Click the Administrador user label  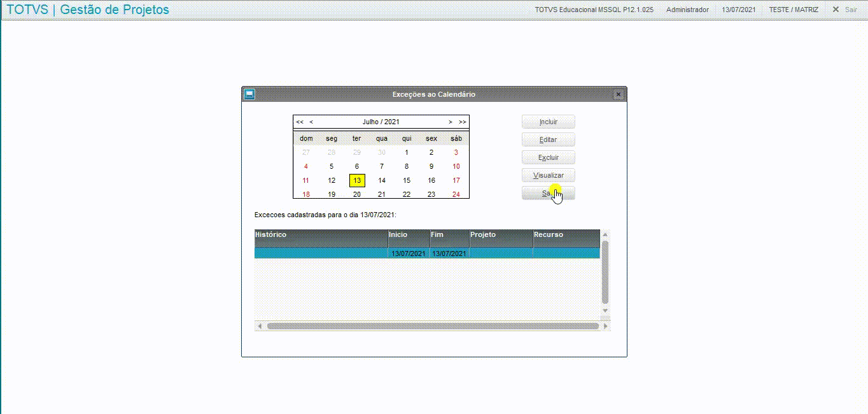click(687, 10)
